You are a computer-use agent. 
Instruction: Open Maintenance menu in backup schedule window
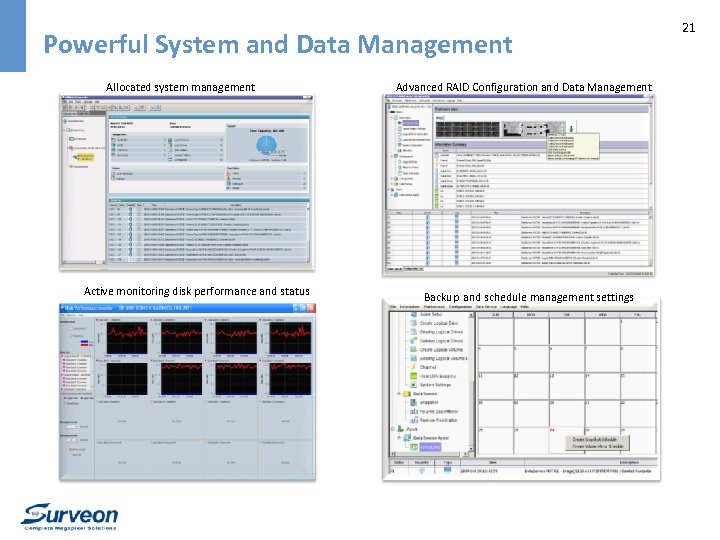pos(434,307)
